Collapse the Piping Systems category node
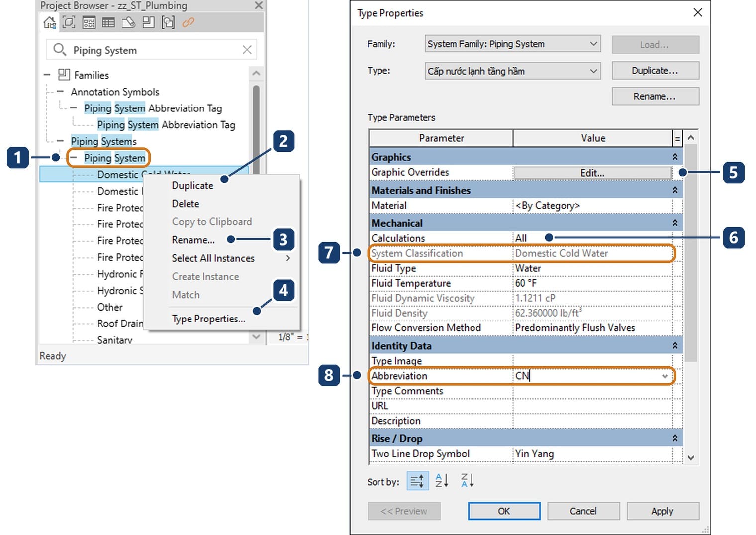This screenshot has height=535, width=756. pos(60,141)
